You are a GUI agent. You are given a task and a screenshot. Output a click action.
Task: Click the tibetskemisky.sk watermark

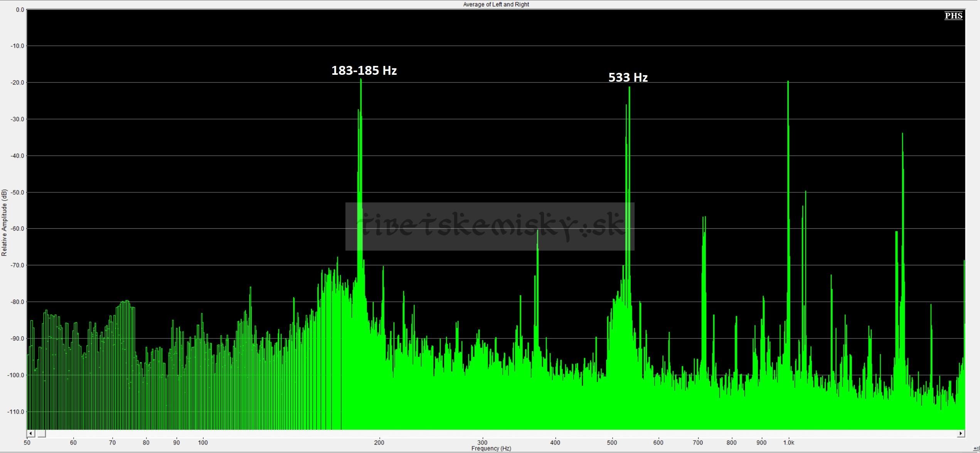pos(490,226)
